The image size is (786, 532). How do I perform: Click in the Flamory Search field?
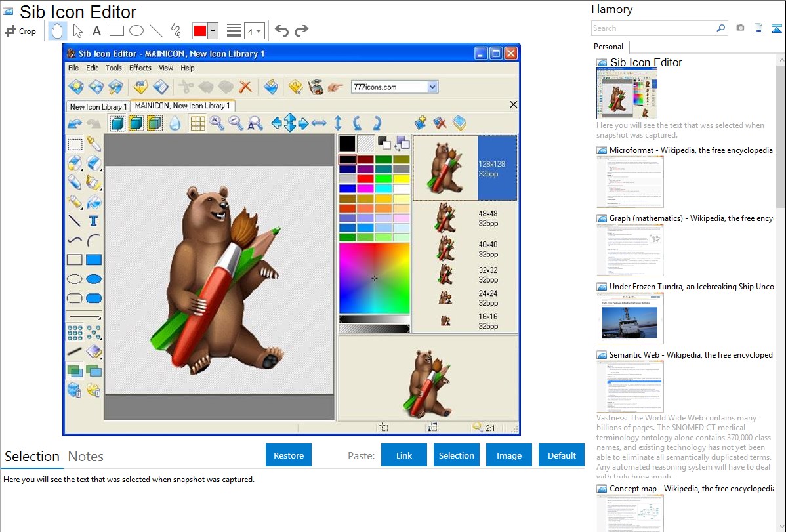(653, 28)
